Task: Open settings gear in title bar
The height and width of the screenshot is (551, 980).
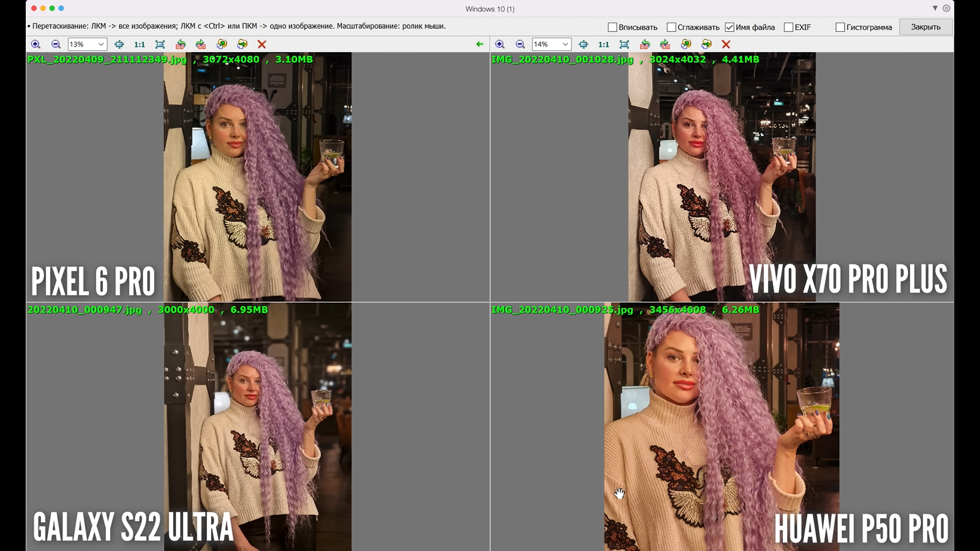Action: tap(946, 9)
